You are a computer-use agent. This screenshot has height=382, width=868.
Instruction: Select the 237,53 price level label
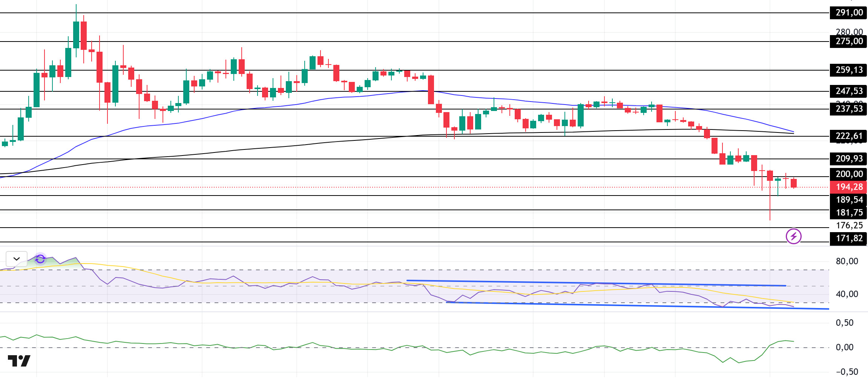coord(848,109)
